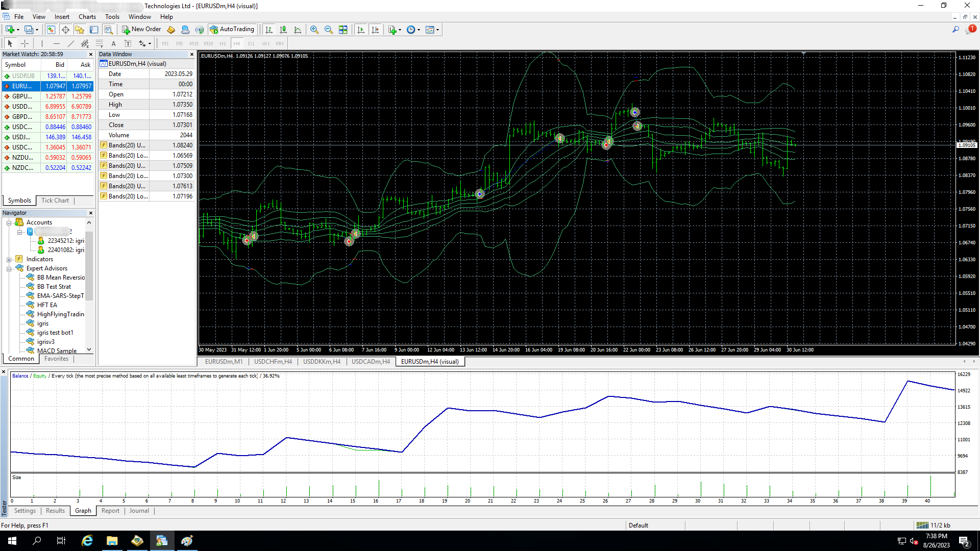
Task: Switch to the USDCHFm,H4 chart tab
Action: 273,362
